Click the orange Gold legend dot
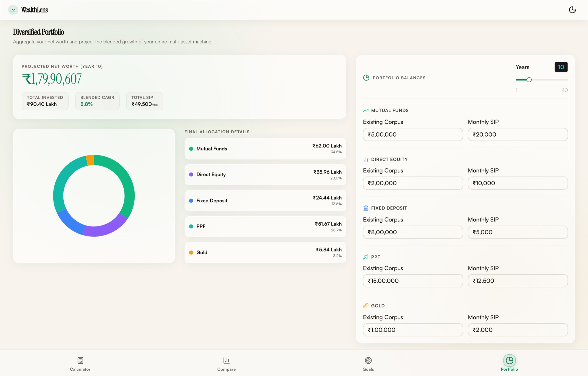Image resolution: width=588 pixels, height=376 pixels. [191, 253]
